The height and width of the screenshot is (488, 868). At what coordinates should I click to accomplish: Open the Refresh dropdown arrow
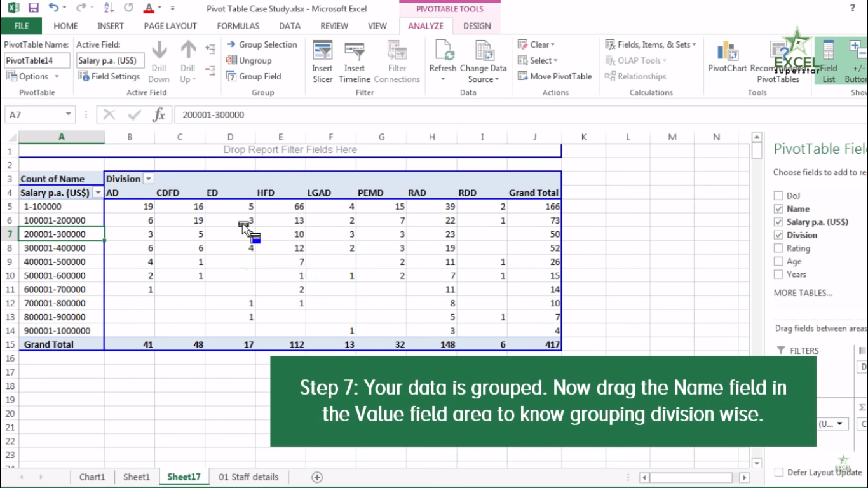point(443,79)
